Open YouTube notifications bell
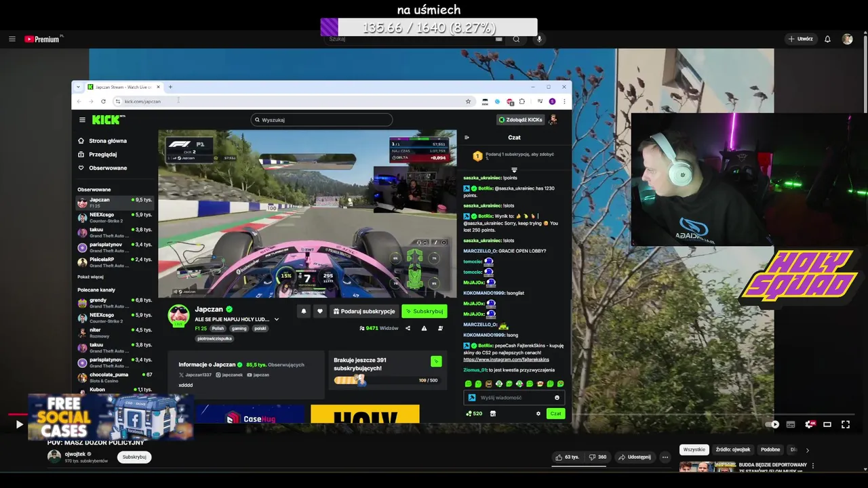This screenshot has height=488, width=868. [827, 39]
